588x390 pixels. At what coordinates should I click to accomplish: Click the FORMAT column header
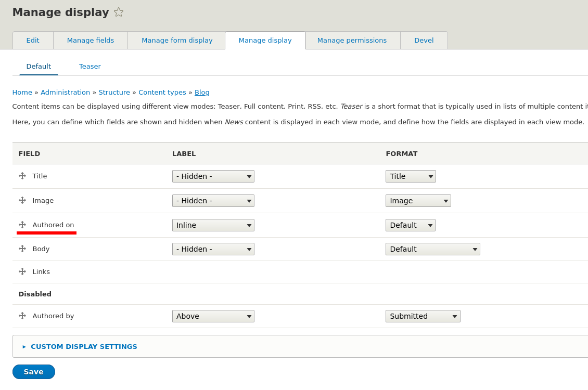pos(402,153)
